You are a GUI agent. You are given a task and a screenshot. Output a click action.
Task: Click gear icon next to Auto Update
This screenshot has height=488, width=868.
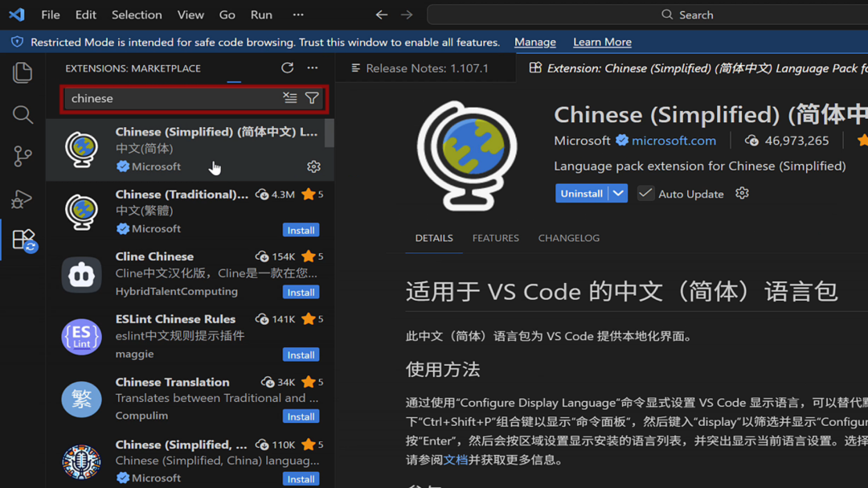(742, 193)
